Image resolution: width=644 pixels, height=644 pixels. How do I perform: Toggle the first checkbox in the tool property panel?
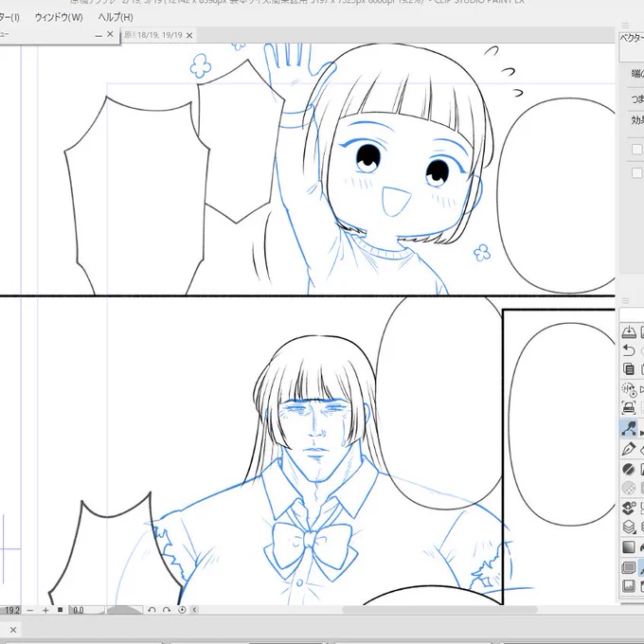(x=636, y=149)
